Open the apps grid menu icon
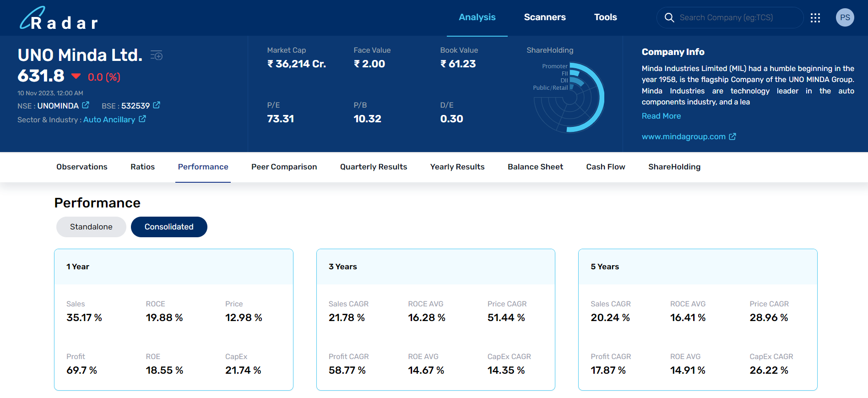Viewport: 868px width, 398px height. pyautogui.click(x=815, y=17)
